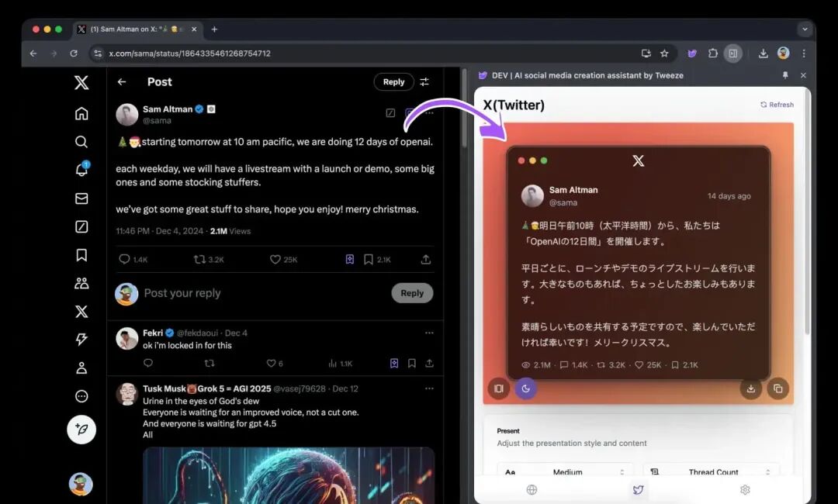Open Grok from the X sidebar
The height and width of the screenshot is (504, 838).
[81, 226]
